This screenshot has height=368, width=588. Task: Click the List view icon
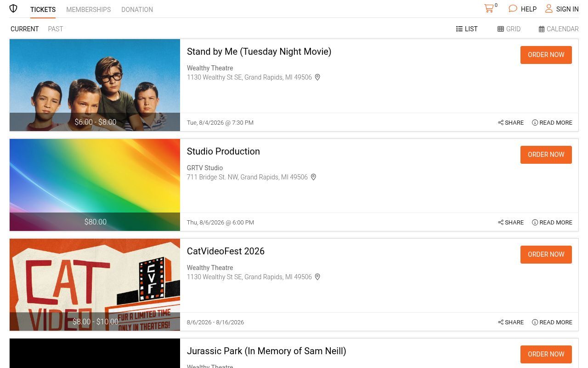(459, 29)
